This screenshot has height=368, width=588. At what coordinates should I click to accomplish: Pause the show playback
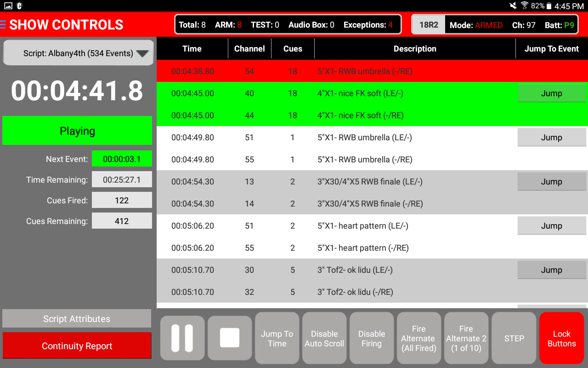[182, 338]
